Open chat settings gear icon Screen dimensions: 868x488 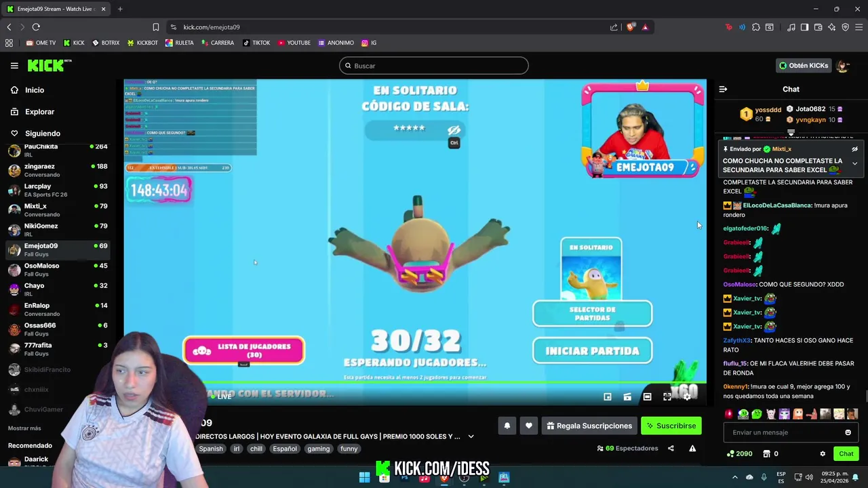[823, 453]
